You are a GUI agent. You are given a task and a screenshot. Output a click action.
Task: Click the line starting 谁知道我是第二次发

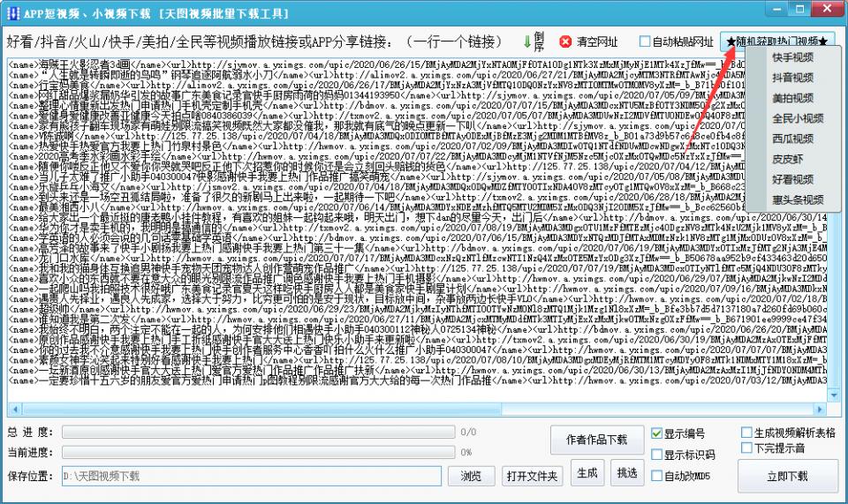pyautogui.click(x=418, y=320)
